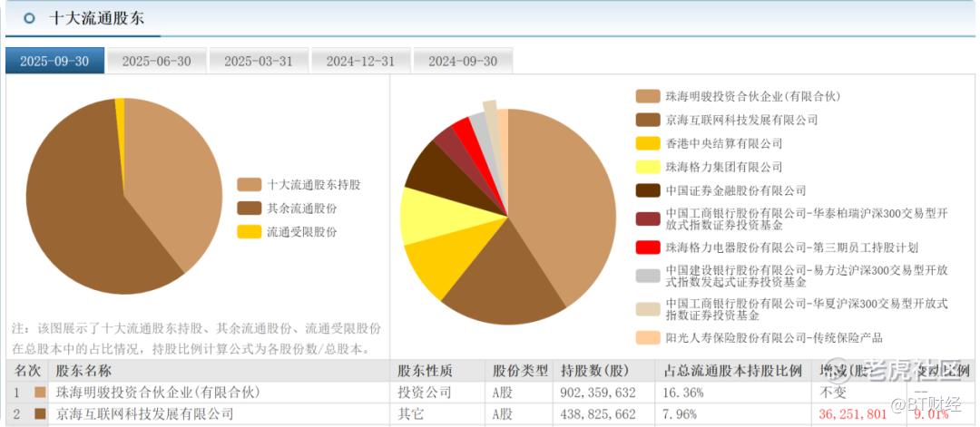
Task: Click the circle icon beside 十大流通股东 title
Action: click(29, 18)
